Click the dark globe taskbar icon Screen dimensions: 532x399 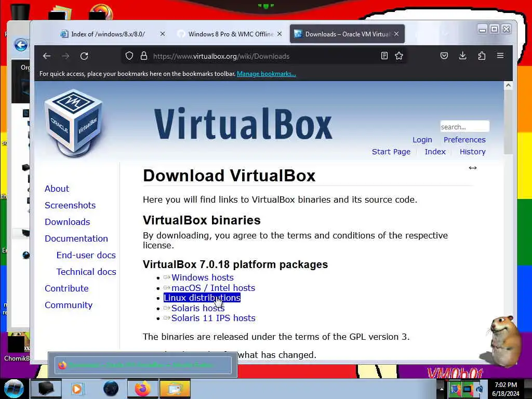[x=111, y=389]
